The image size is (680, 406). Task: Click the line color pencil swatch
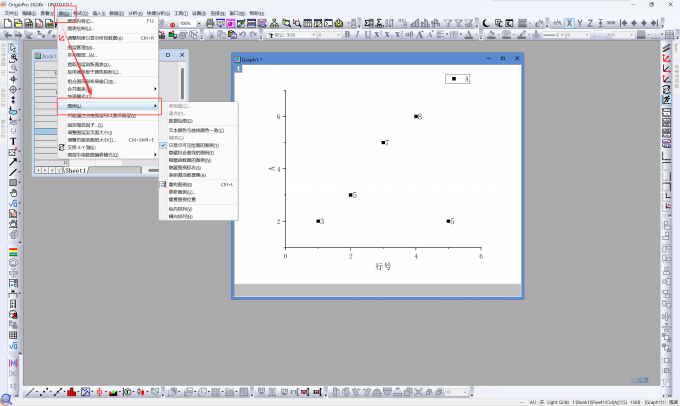click(522, 35)
